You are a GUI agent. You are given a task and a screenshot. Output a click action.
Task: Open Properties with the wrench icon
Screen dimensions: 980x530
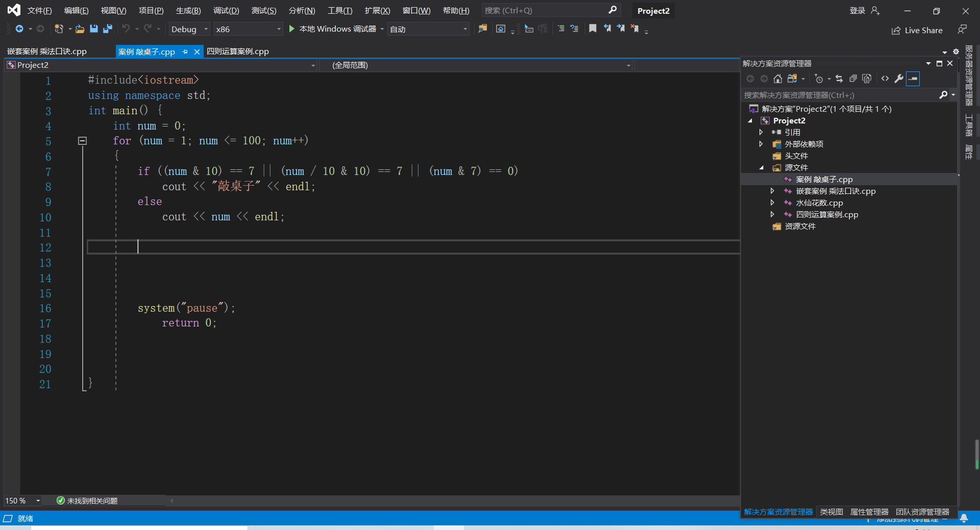[x=898, y=79]
